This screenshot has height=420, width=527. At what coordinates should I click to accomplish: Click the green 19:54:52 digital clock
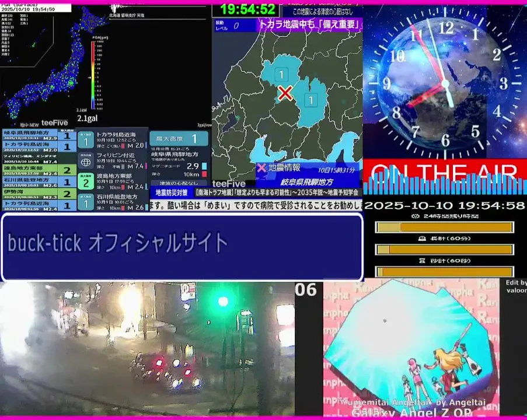247,9
